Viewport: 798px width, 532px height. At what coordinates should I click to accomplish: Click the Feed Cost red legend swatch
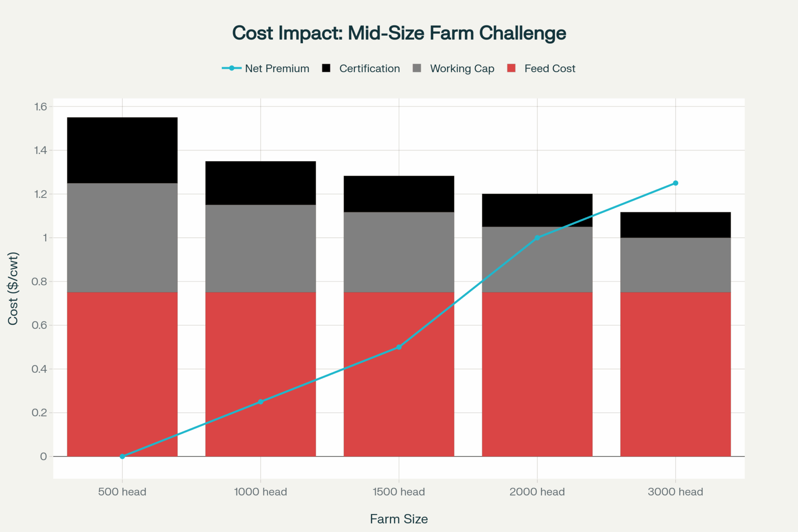511,68
